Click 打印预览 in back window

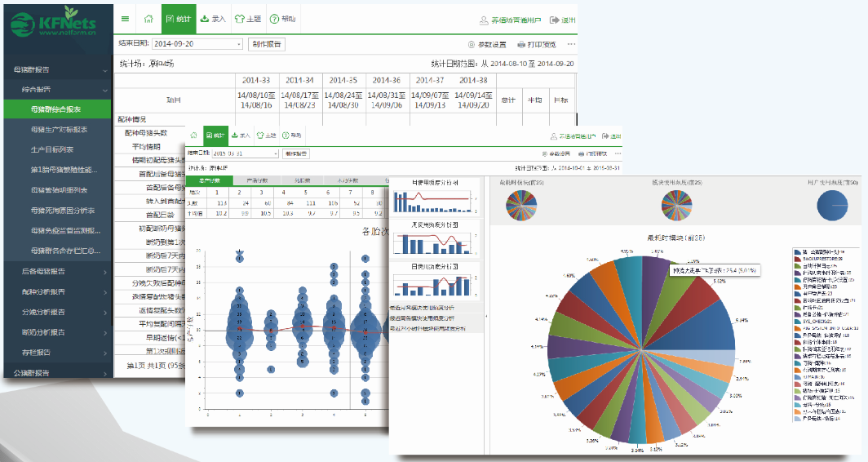tap(537, 44)
